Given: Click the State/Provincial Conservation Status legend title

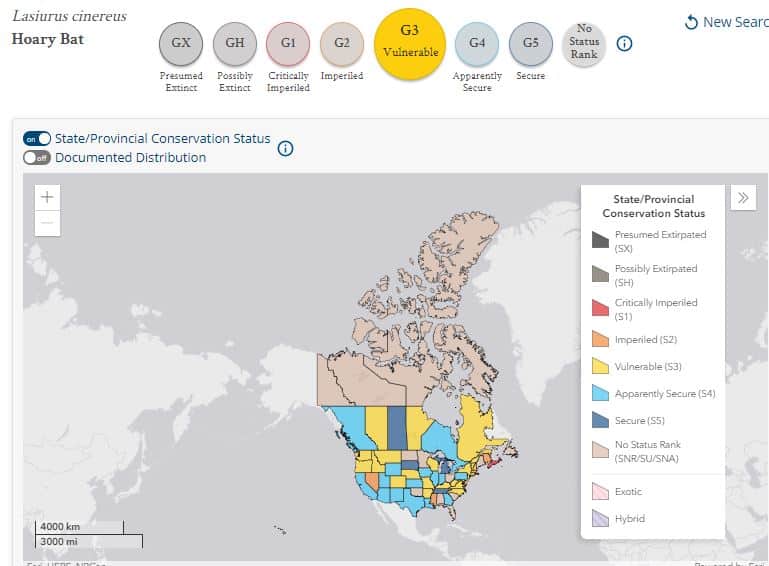Looking at the screenshot, I should [653, 206].
